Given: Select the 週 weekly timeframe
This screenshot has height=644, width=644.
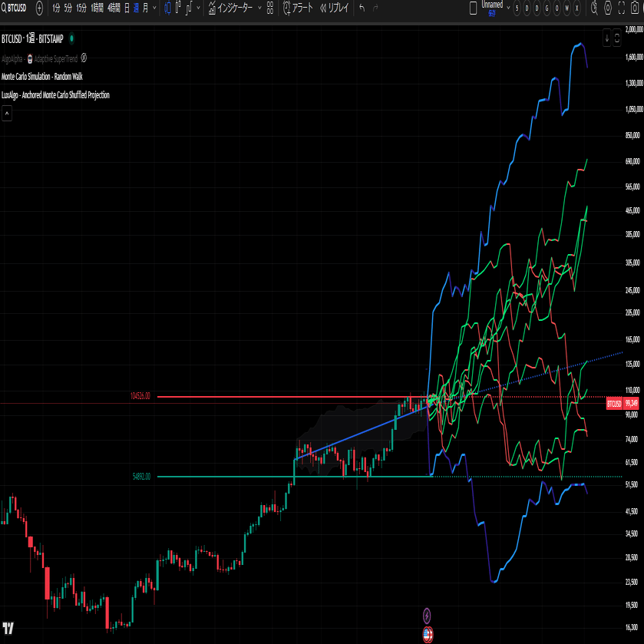Looking at the screenshot, I should coord(137,8).
